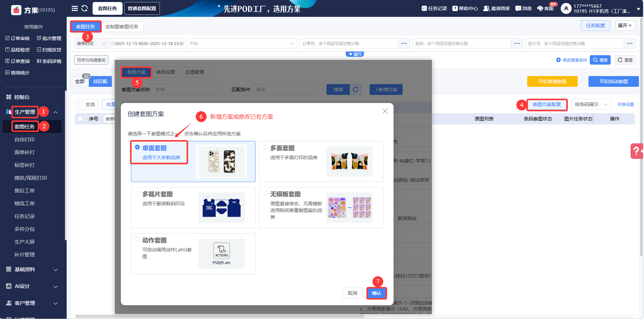This screenshot has width=644, height=319.
Task: Click the red help question-mark floating icon
Action: 637,151
